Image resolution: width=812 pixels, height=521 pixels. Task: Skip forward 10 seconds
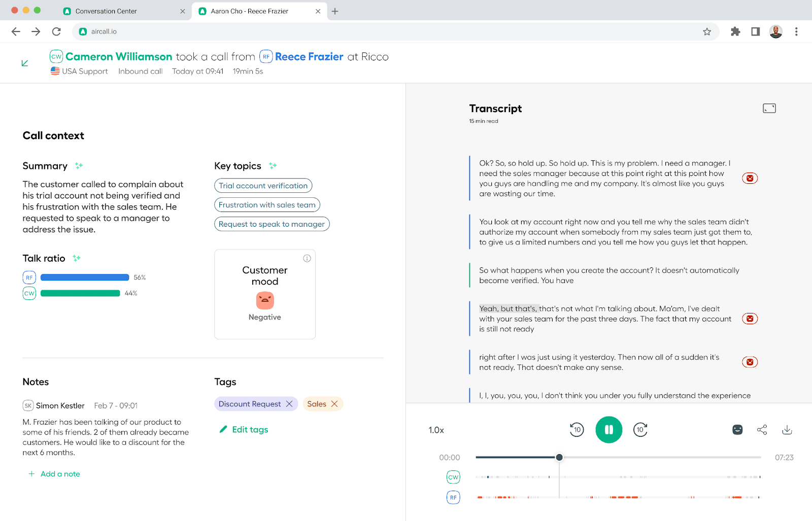tap(640, 430)
